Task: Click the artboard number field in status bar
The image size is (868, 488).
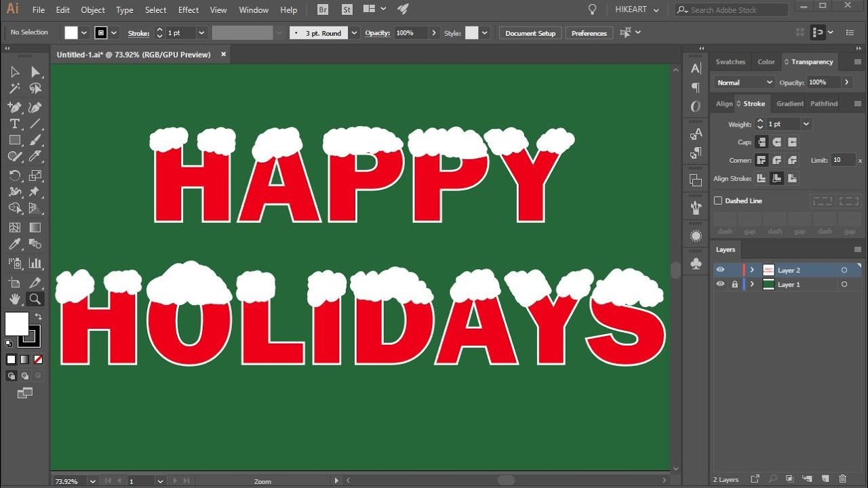Action: tap(141, 481)
